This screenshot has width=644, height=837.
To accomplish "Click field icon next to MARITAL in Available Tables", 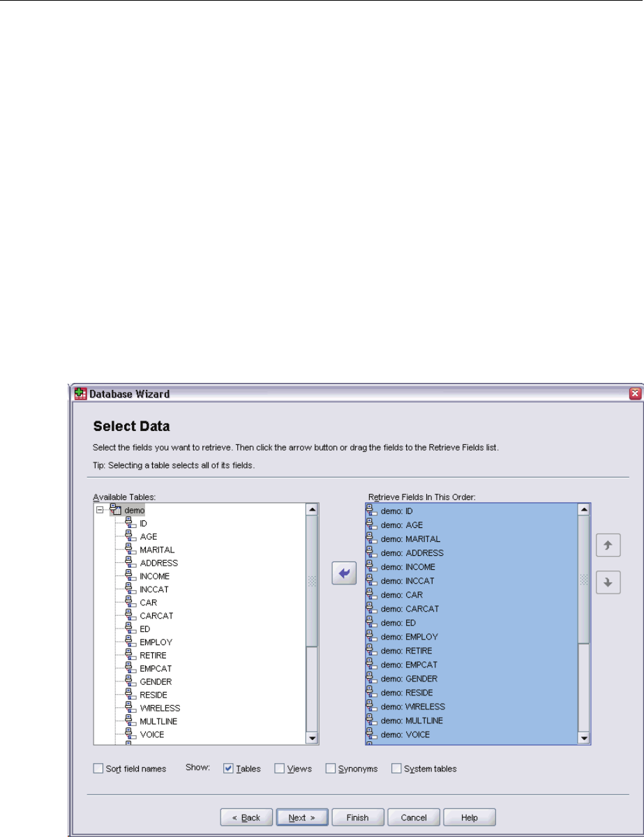I will 130,550.
